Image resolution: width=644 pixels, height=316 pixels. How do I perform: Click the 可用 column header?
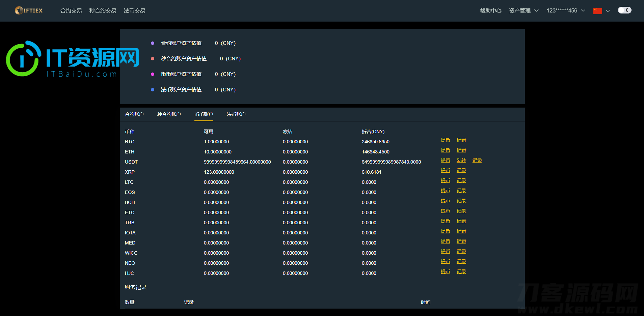click(209, 132)
